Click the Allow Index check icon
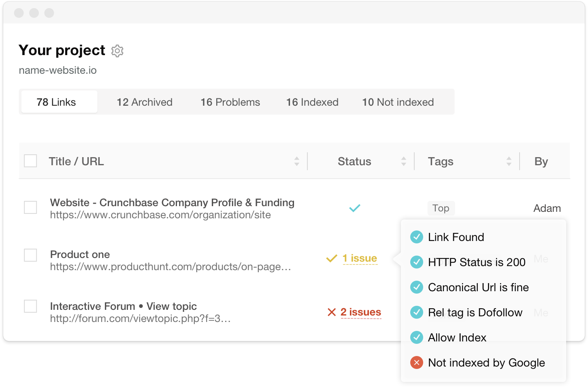This screenshot has height=388, width=588. pos(417,337)
